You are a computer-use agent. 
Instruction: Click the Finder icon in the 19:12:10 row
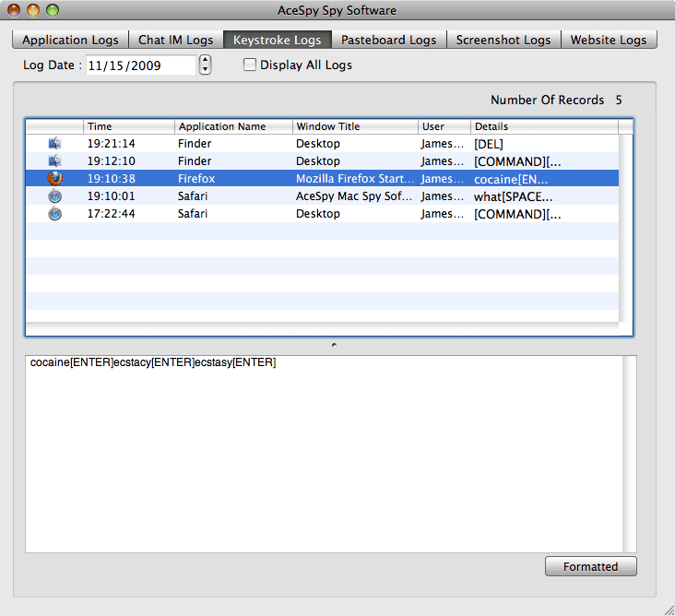coord(54,161)
